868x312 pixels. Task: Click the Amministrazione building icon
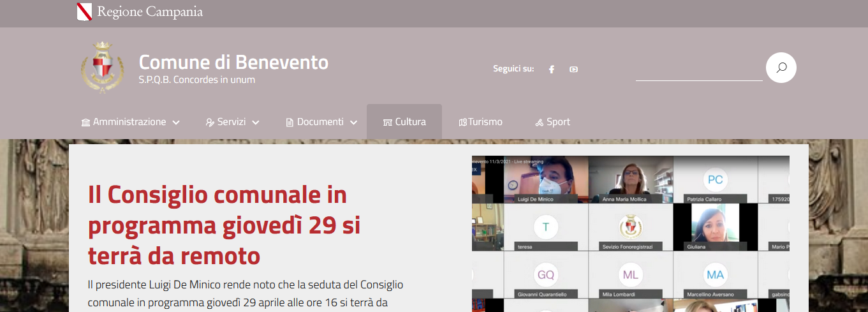85,123
